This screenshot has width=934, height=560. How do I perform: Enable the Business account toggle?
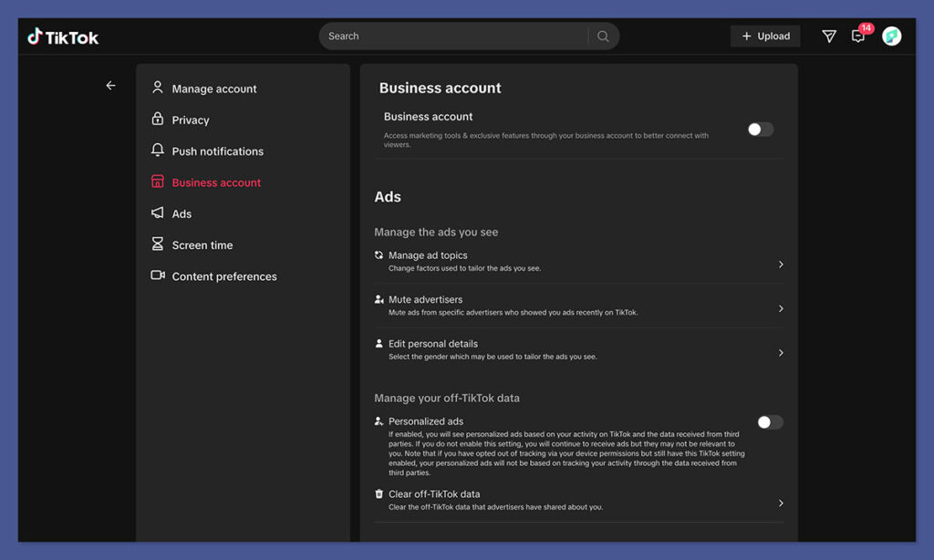tap(760, 130)
